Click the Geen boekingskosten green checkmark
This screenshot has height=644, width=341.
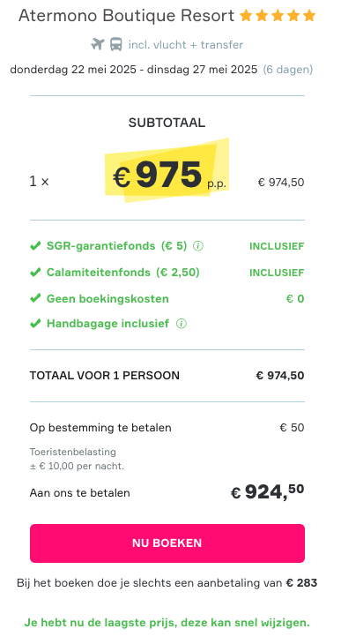(x=35, y=298)
